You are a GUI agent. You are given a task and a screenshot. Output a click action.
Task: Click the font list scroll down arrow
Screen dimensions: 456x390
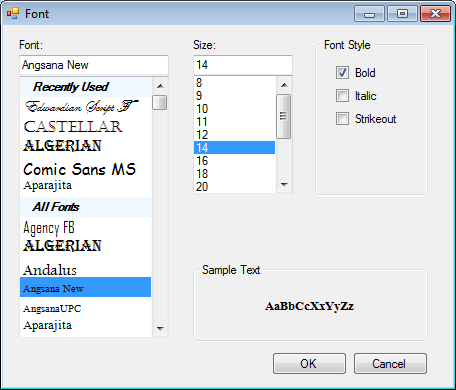[x=160, y=328]
